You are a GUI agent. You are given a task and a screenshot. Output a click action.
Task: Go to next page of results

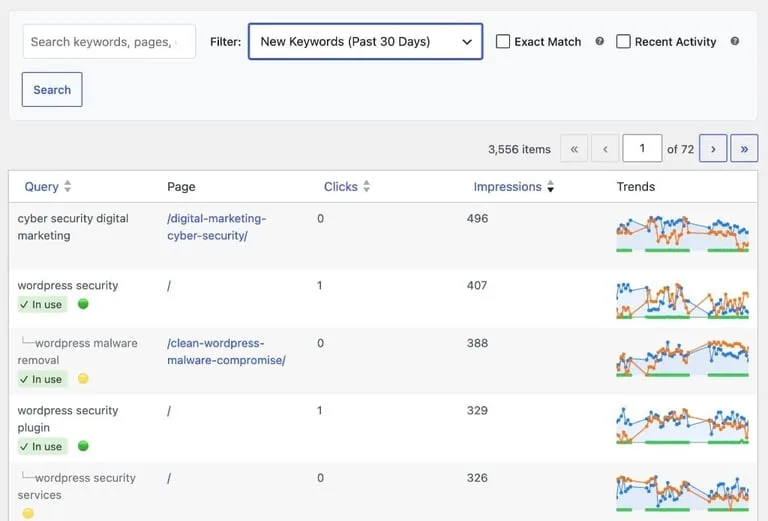tap(713, 148)
